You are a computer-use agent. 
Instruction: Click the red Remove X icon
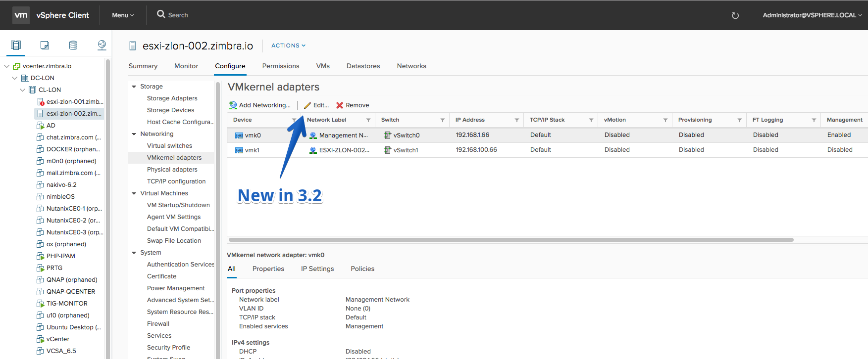point(340,105)
